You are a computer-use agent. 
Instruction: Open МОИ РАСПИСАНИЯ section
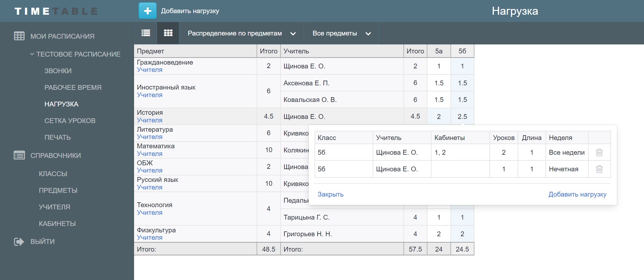click(x=62, y=36)
